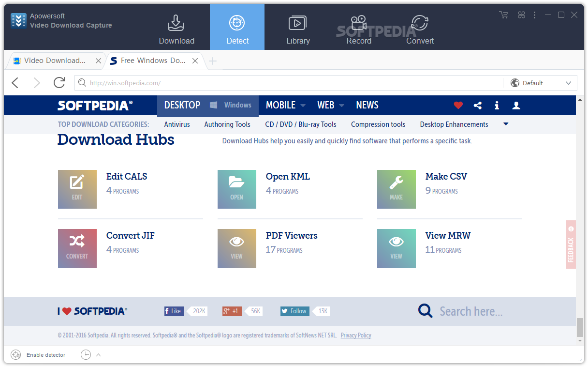588x367 pixels.
Task: Open the Make CSV link
Action: coord(446,177)
